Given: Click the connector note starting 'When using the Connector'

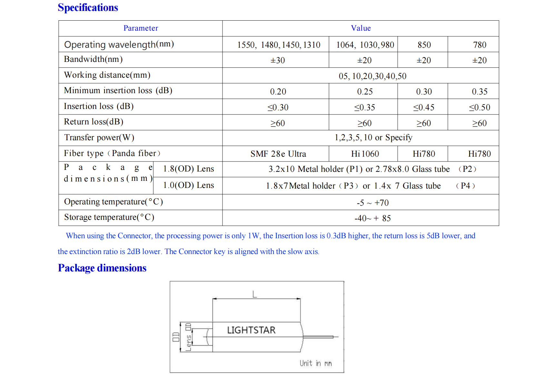Looking at the screenshot, I should click(x=271, y=236).
